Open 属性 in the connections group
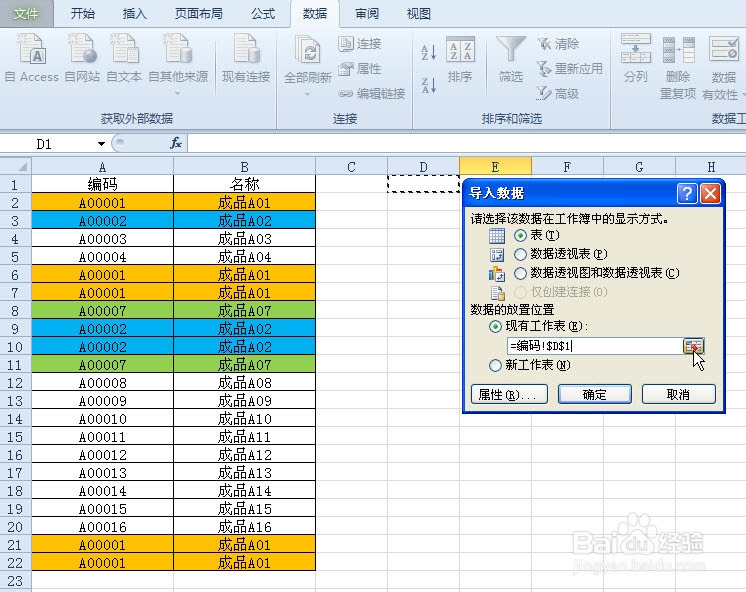 tap(360, 69)
